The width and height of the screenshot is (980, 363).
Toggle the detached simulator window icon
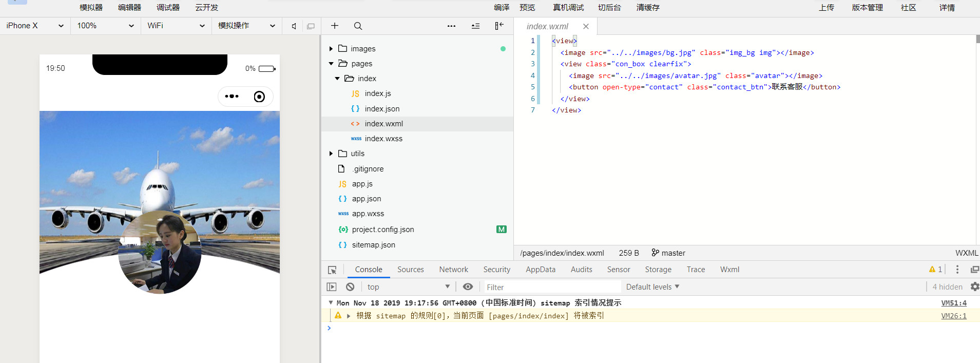pos(311,26)
